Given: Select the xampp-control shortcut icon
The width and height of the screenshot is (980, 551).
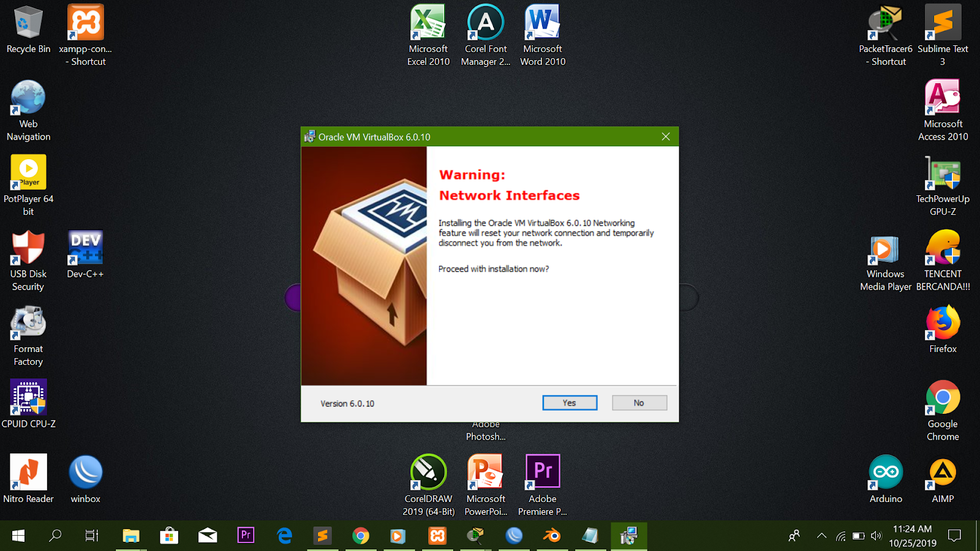Looking at the screenshot, I should point(85,36).
